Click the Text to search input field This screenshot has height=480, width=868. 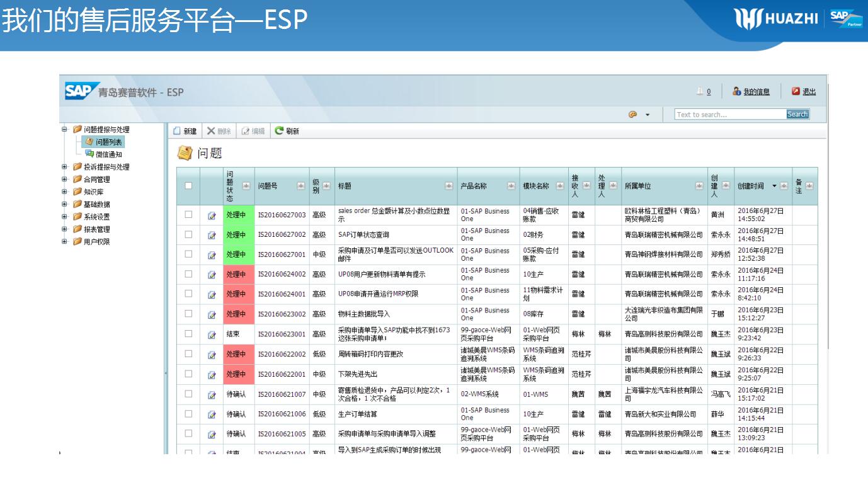[729, 115]
